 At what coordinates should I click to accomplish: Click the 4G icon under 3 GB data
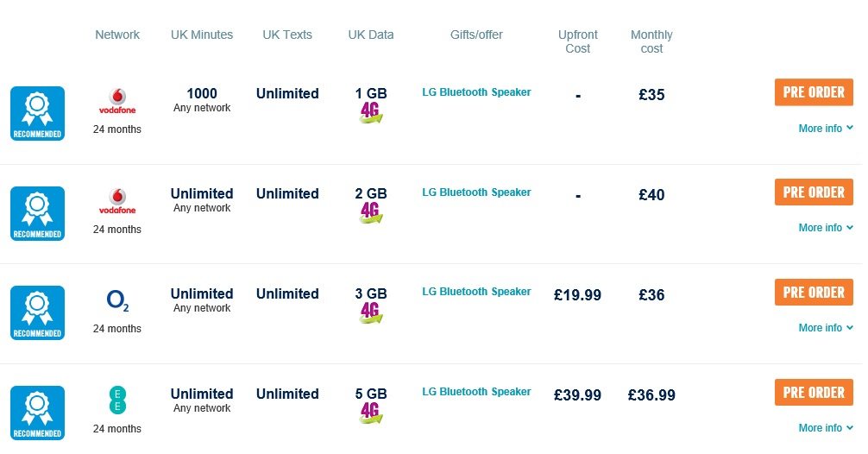coord(371,312)
